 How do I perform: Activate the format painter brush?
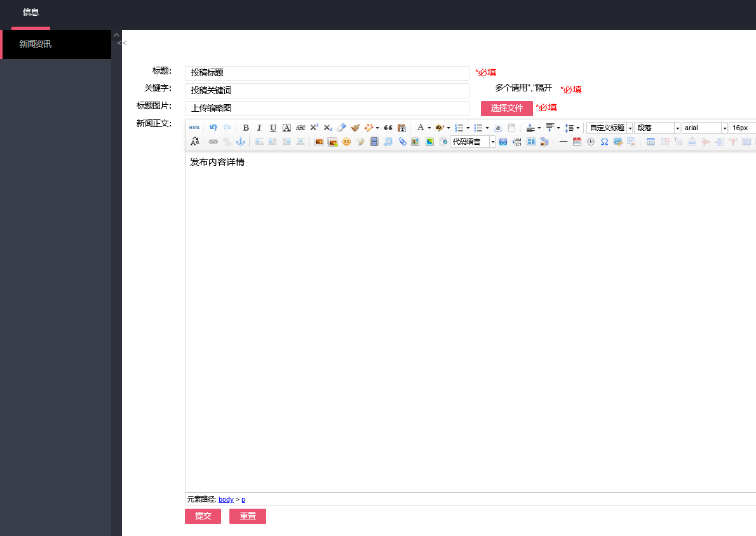click(355, 128)
